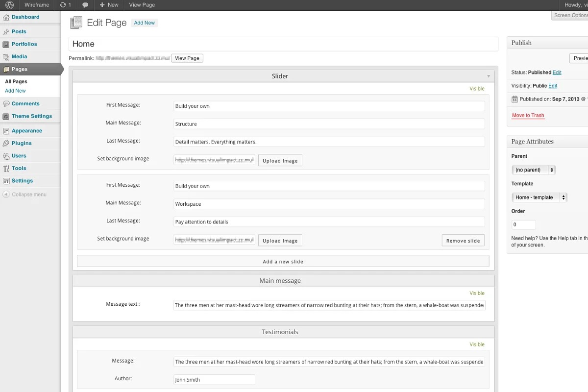
Task: Open Portfolios from the sidebar
Action: click(x=24, y=44)
